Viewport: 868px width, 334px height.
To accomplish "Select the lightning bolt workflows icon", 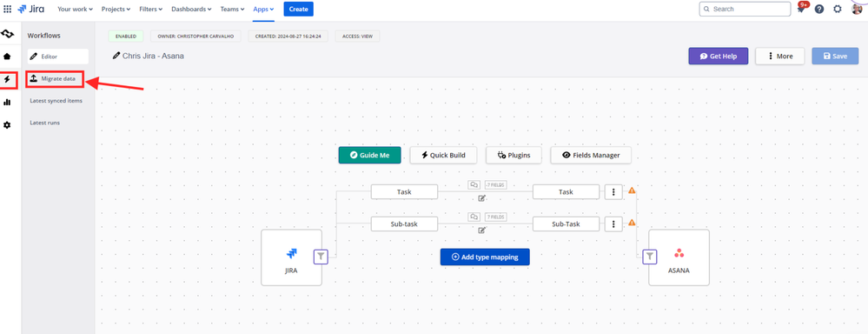I will (x=7, y=80).
